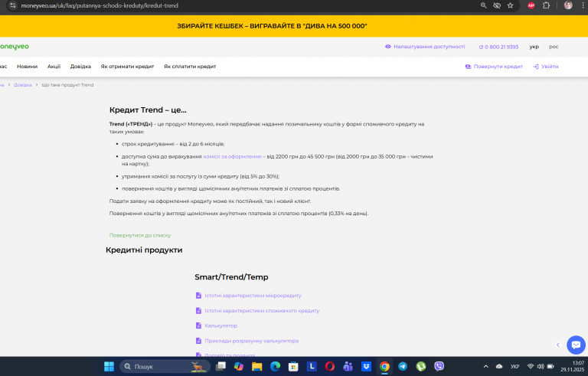
Task: Bookmark this page with the star icon
Action: 511,5
